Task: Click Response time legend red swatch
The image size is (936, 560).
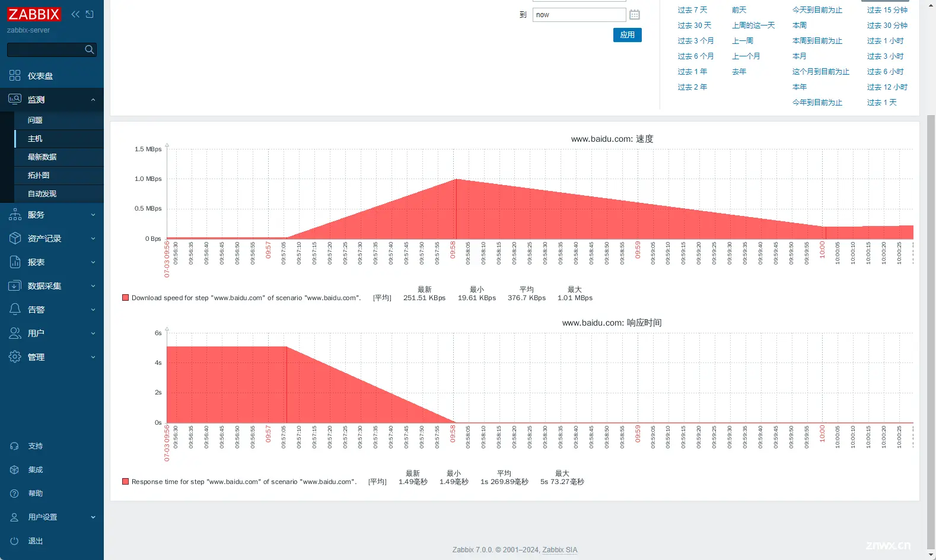Action: coord(125,482)
